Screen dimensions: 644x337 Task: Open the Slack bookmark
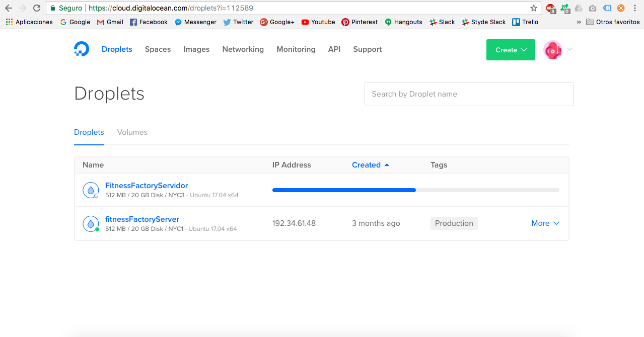click(442, 22)
